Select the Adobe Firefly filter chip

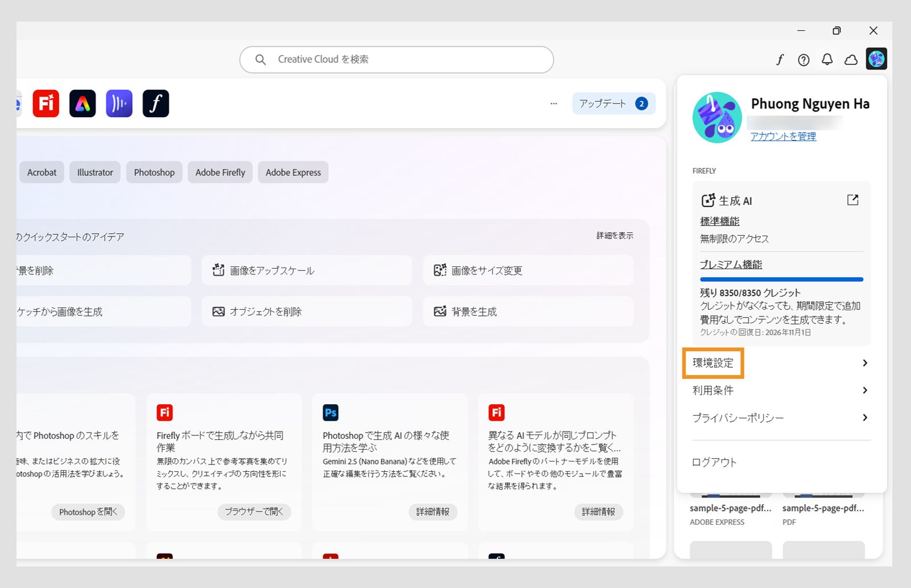click(220, 172)
